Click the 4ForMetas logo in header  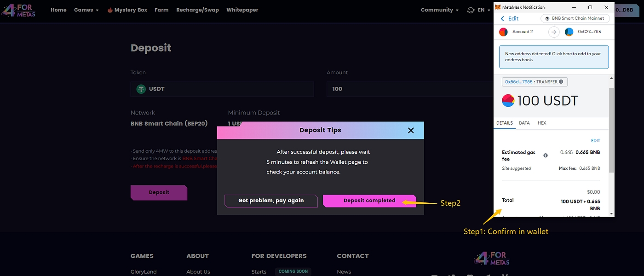(18, 10)
